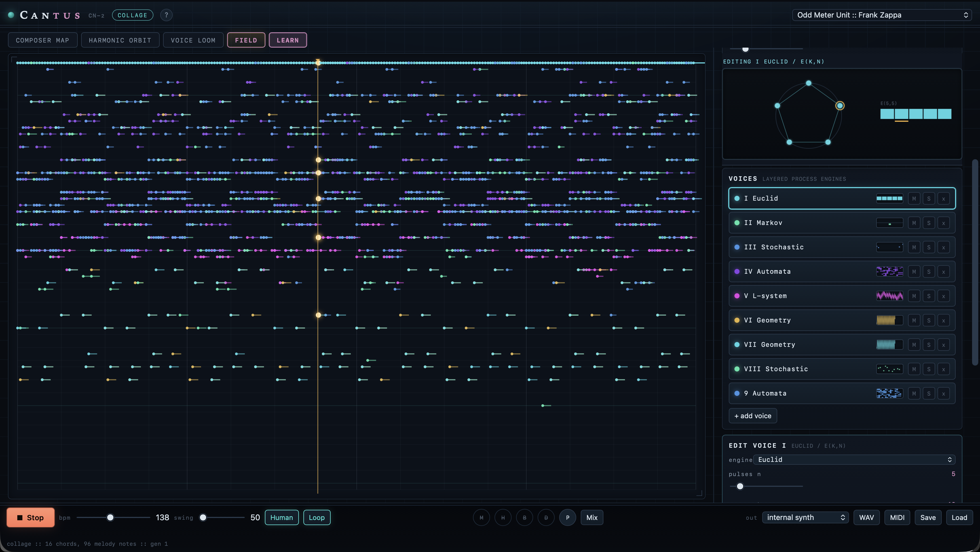The height and width of the screenshot is (552, 980).
Task: Mute the VII Geometry voice
Action: point(914,344)
